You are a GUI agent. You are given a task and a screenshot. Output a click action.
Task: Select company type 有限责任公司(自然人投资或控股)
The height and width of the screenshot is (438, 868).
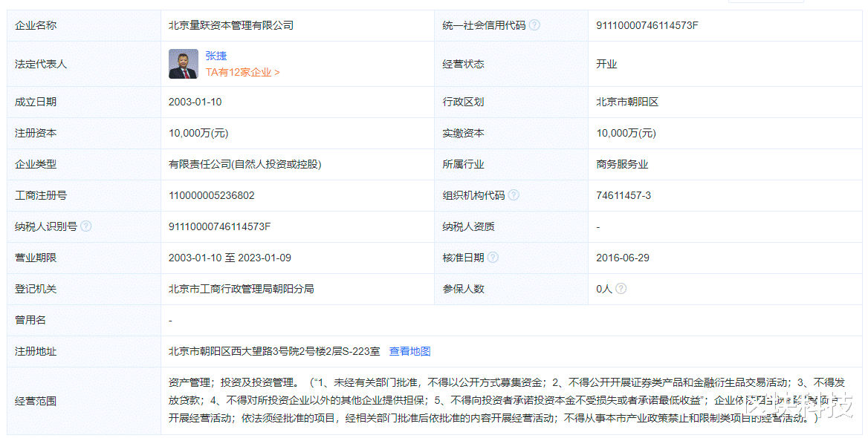244,164
